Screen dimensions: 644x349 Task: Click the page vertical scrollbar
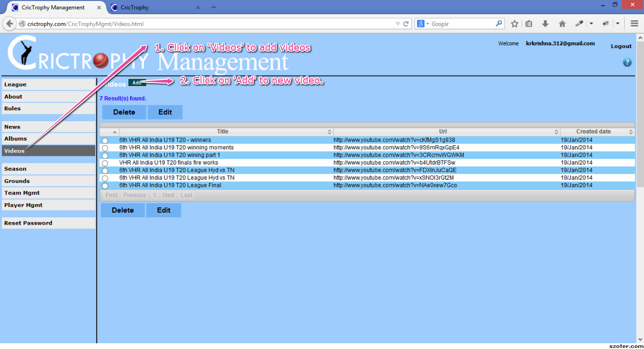[x=640, y=157]
